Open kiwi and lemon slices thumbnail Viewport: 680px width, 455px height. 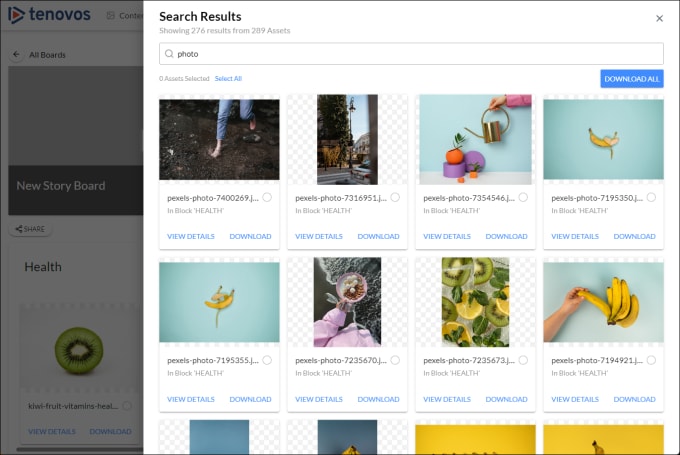point(475,302)
